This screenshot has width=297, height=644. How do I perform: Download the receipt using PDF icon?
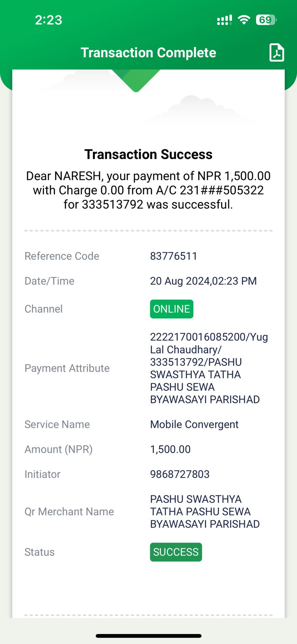(277, 53)
